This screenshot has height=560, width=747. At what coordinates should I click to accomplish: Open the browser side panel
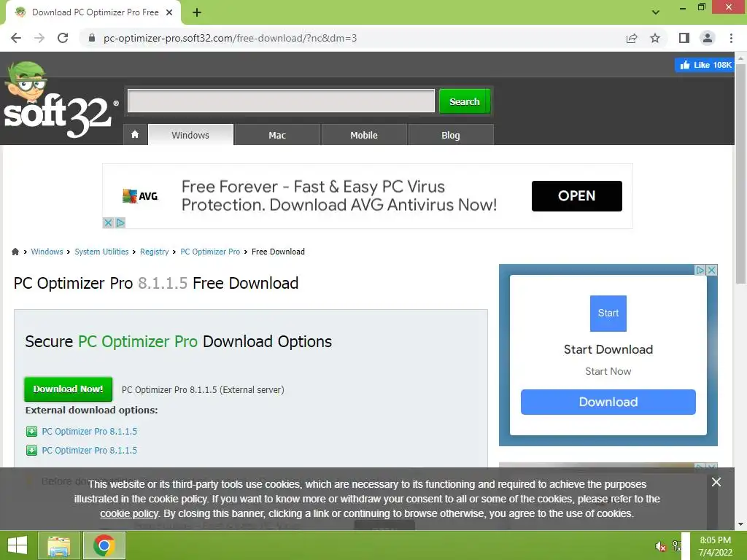point(684,38)
